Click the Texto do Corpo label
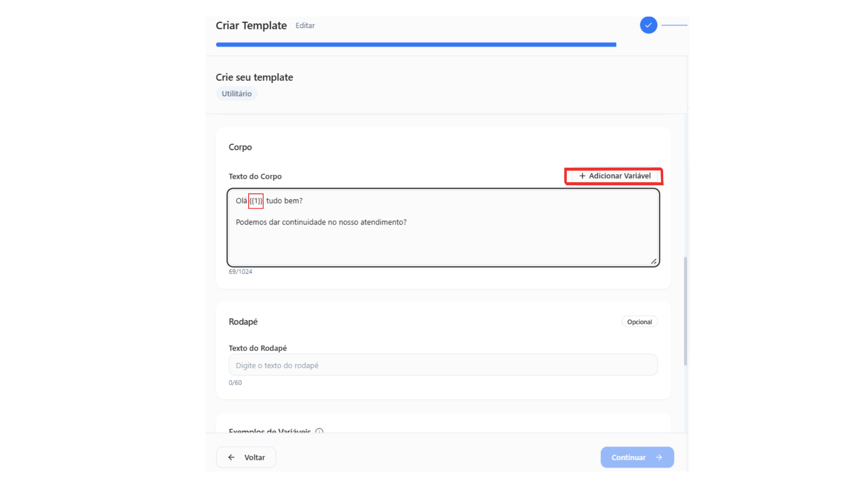This screenshot has width=868, height=488. pyautogui.click(x=255, y=176)
